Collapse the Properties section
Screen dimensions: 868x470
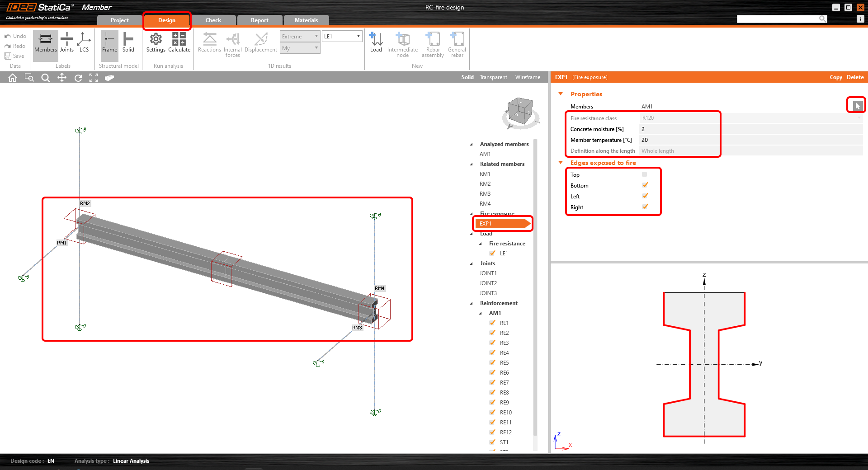coord(561,94)
